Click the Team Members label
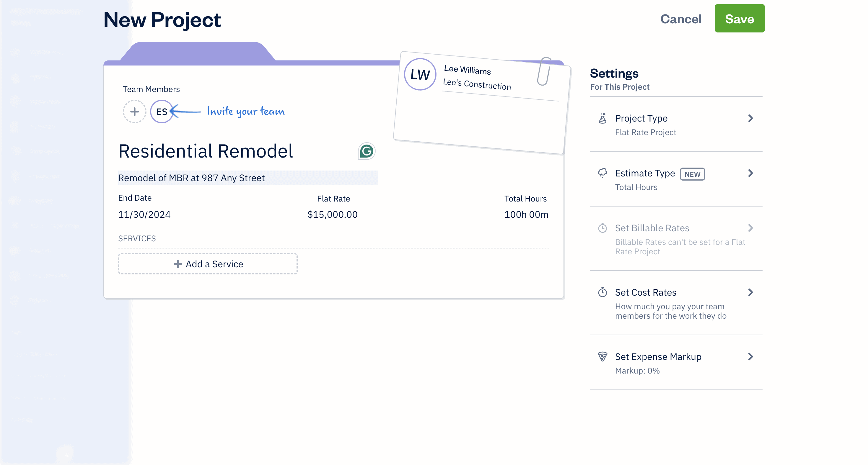The width and height of the screenshot is (868, 465). 151,89
